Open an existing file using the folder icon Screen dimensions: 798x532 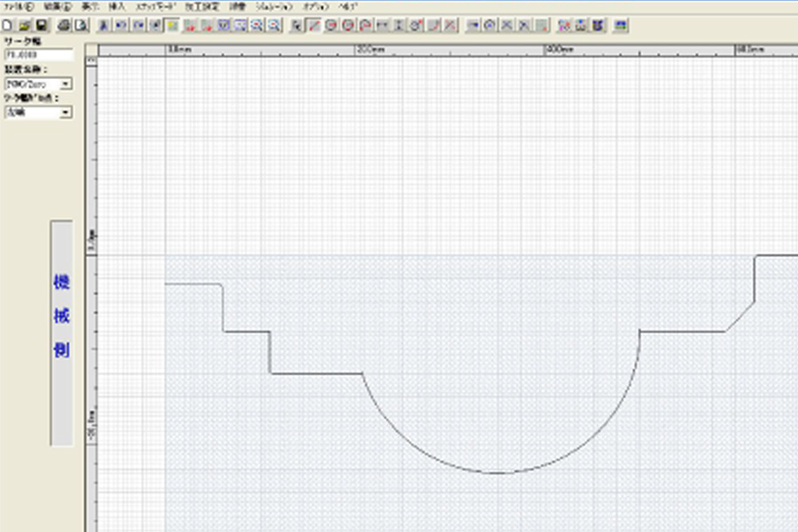coord(24,26)
